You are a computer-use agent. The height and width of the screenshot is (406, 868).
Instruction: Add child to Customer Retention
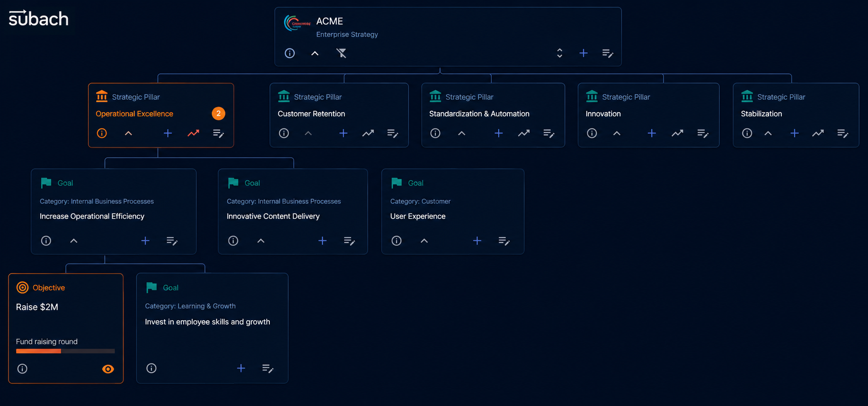pos(344,133)
